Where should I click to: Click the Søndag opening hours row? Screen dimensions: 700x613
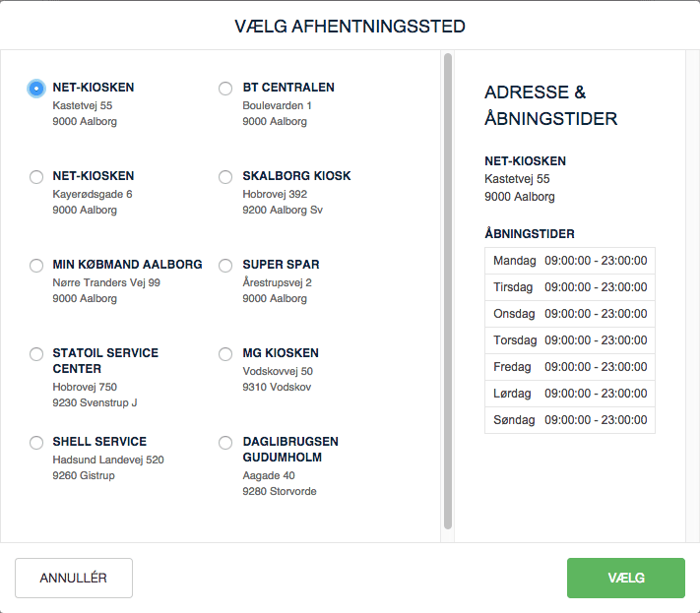569,420
